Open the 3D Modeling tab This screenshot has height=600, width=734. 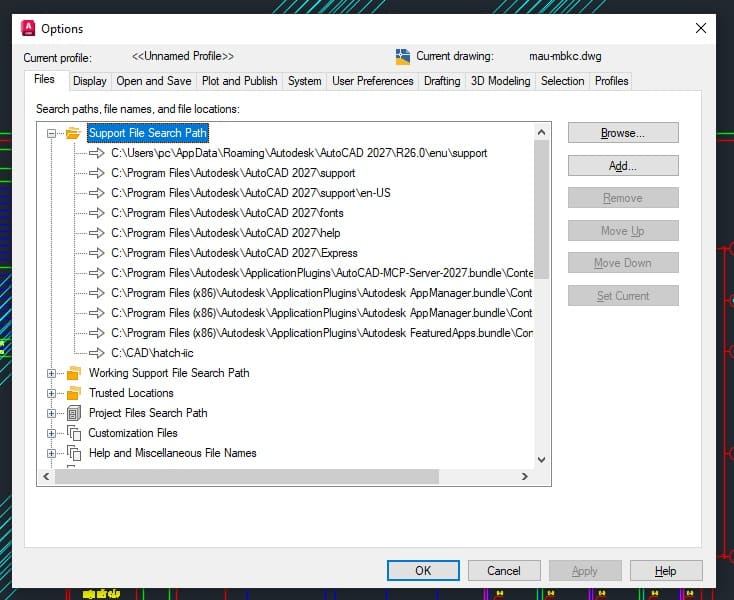[x=500, y=81]
